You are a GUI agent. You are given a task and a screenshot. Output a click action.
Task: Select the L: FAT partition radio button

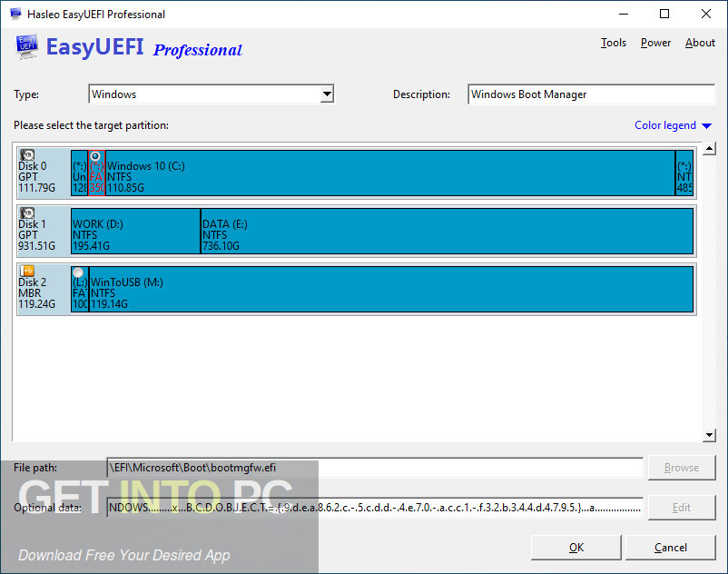[x=78, y=272]
